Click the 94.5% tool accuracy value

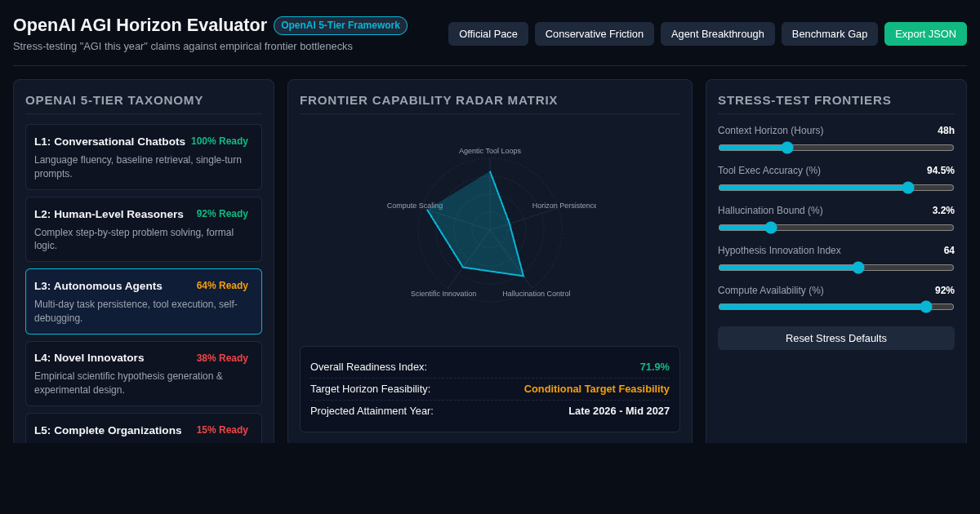[941, 171]
